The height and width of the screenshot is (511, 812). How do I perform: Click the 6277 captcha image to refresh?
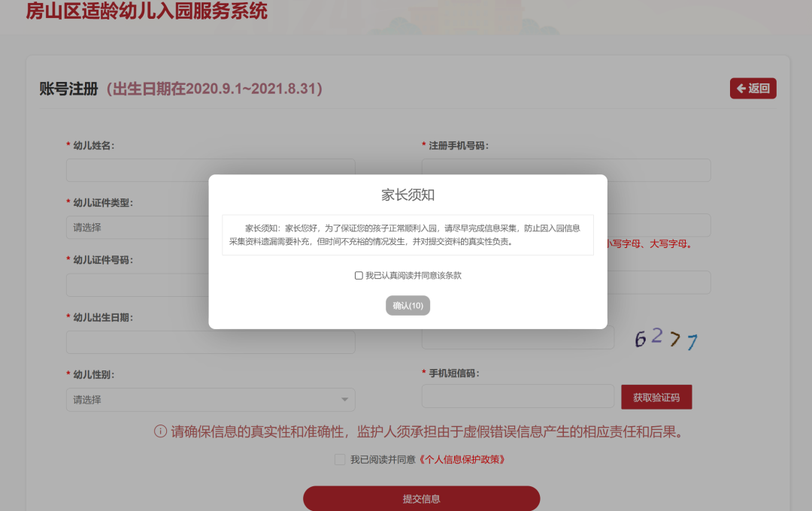coord(666,339)
